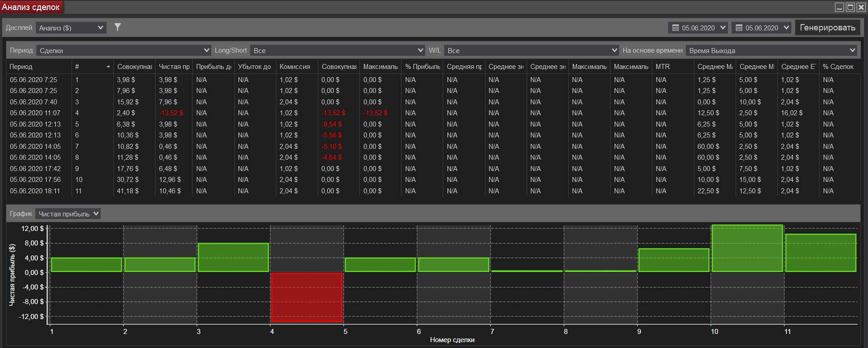Click the cell showing 15,00 $
Image resolution: width=868 pixels, height=348 pixels.
[750, 180]
